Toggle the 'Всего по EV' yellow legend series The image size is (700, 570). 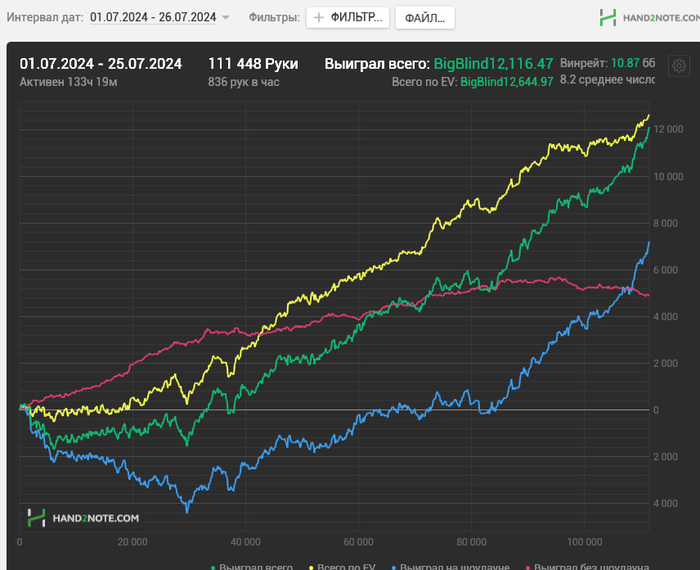coord(342,566)
